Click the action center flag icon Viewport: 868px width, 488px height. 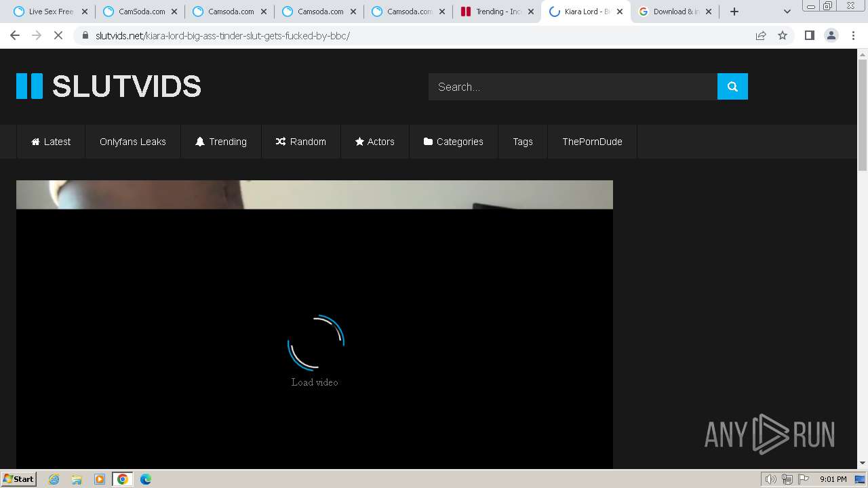[804, 479]
